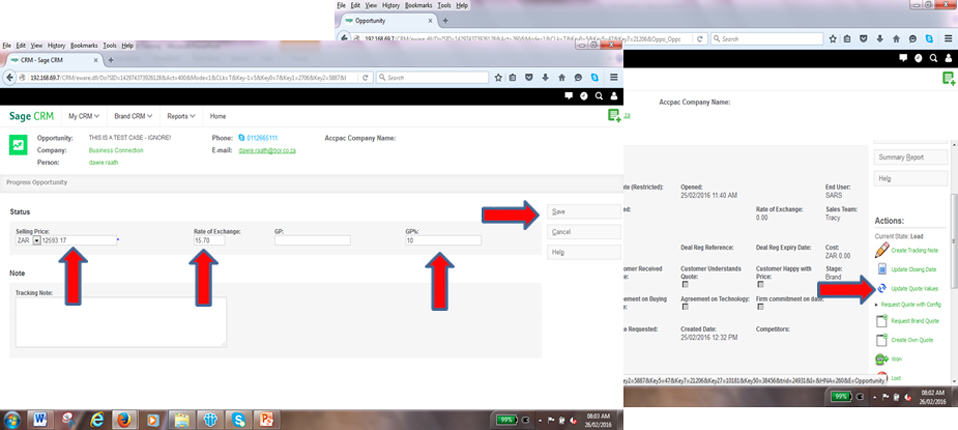Open File menu in front Firefox window
This screenshot has width=958, height=430.
[5, 45]
